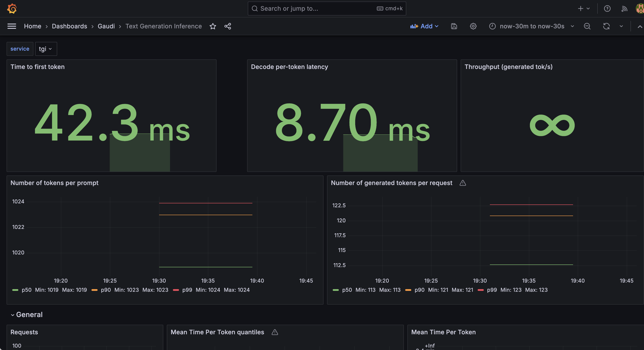
Task: Open Mean Time Per Token panel title
Action: pos(443,332)
